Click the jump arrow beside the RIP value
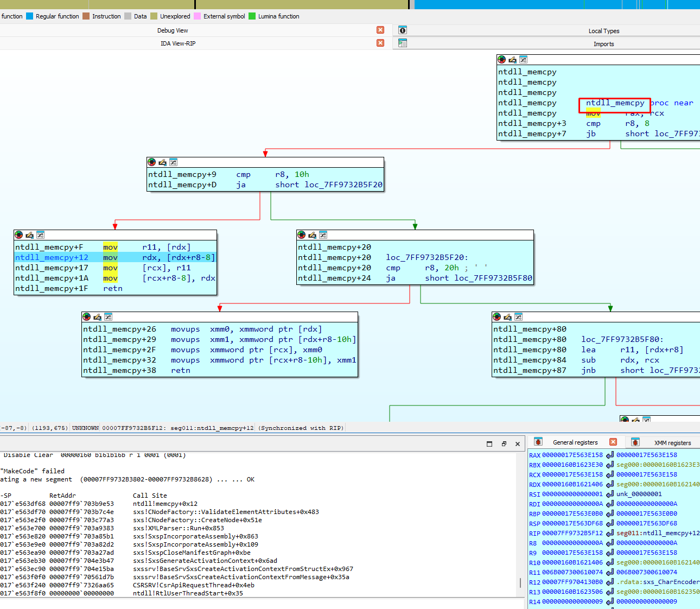This screenshot has width=700, height=609. tap(610, 534)
